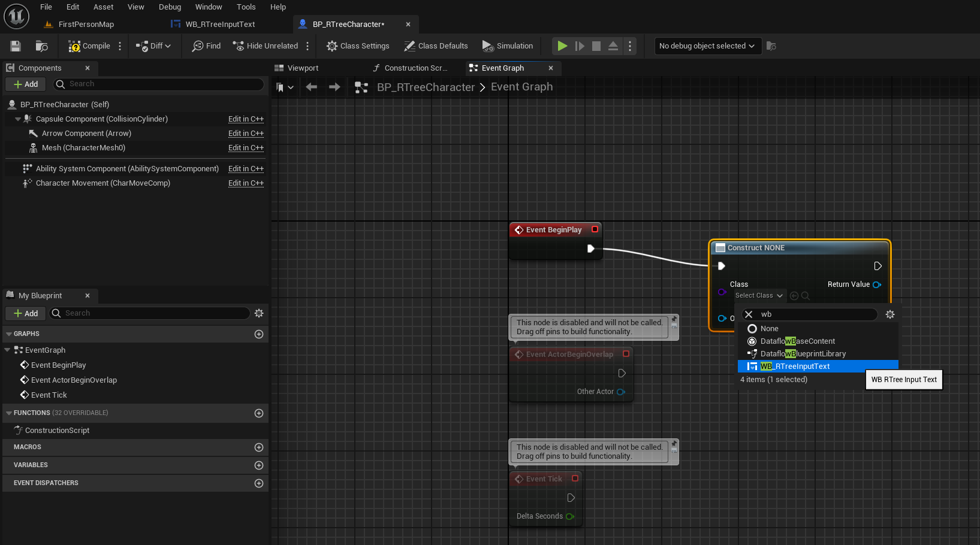Click the green Play button
This screenshot has width=980, height=545.
click(x=562, y=46)
